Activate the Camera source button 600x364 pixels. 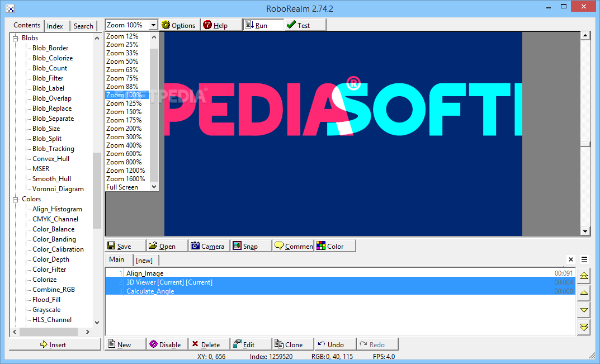(209, 246)
